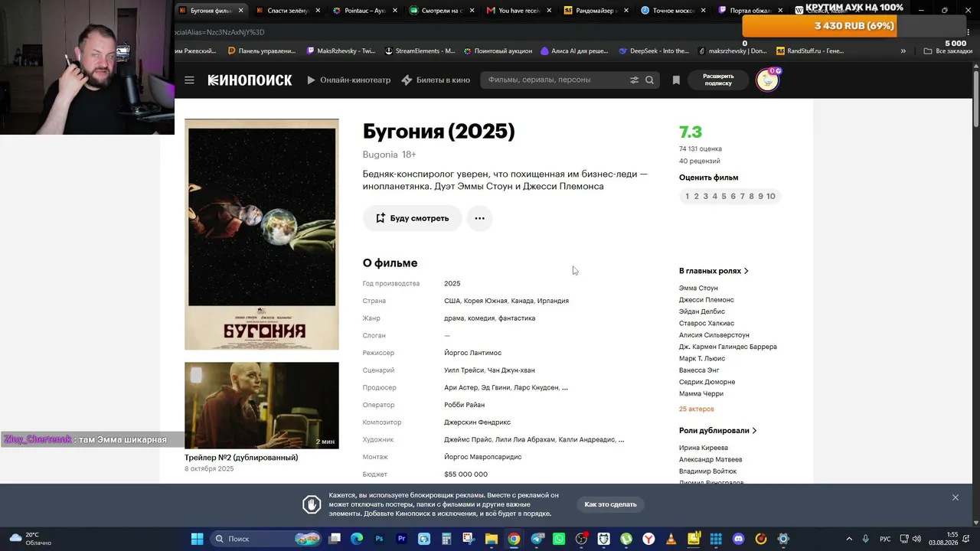Show hidden system tray icons
The width and height of the screenshot is (980, 551).
(x=850, y=539)
